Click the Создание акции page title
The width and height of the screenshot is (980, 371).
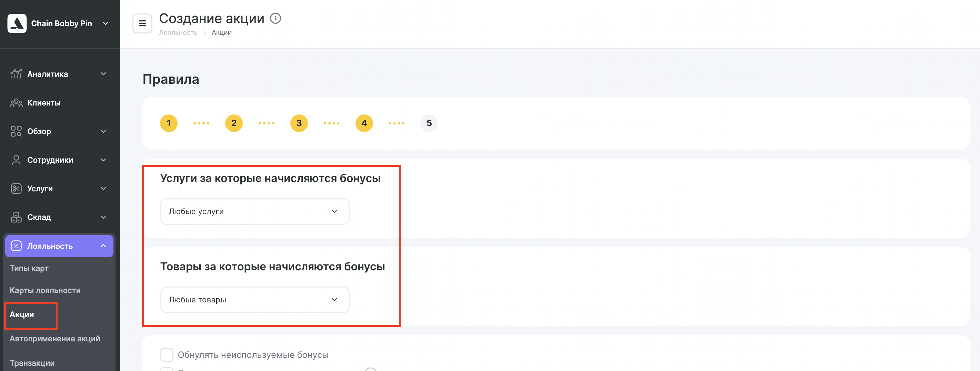point(211,18)
